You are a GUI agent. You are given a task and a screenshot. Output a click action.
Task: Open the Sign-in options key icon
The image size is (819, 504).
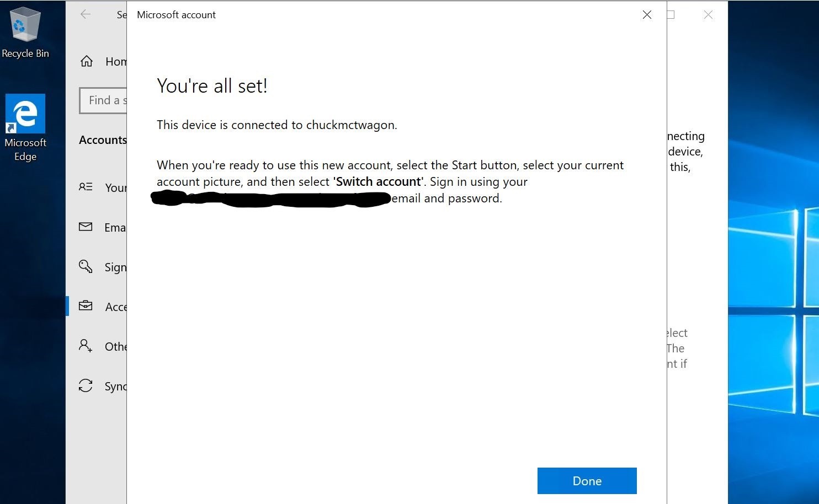[86, 267]
